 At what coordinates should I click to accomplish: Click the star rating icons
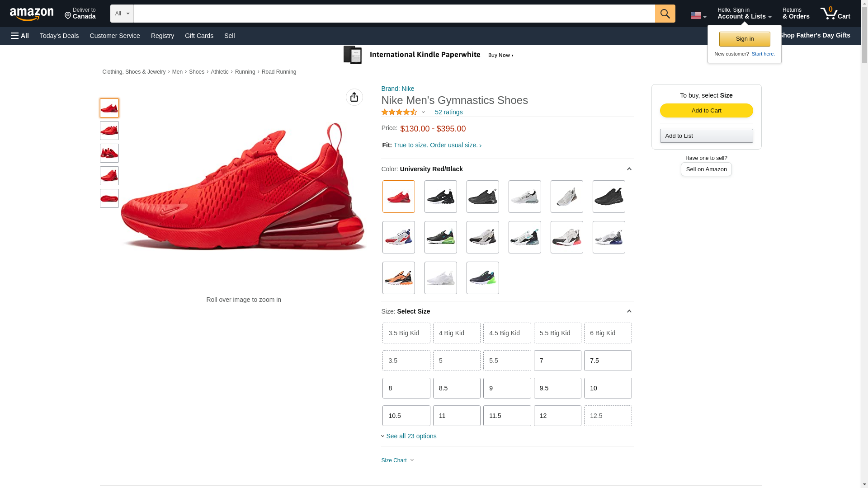(399, 112)
